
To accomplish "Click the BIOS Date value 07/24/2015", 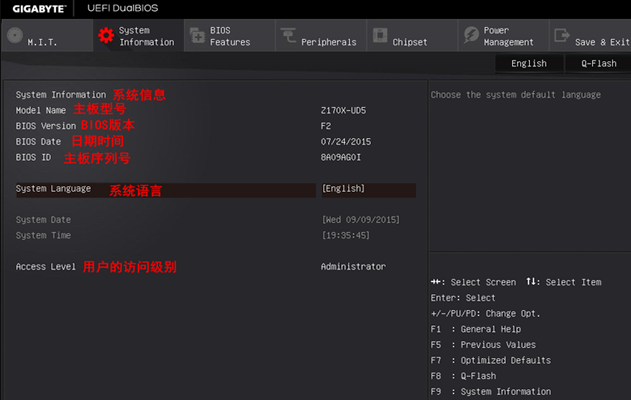I will click(346, 142).
